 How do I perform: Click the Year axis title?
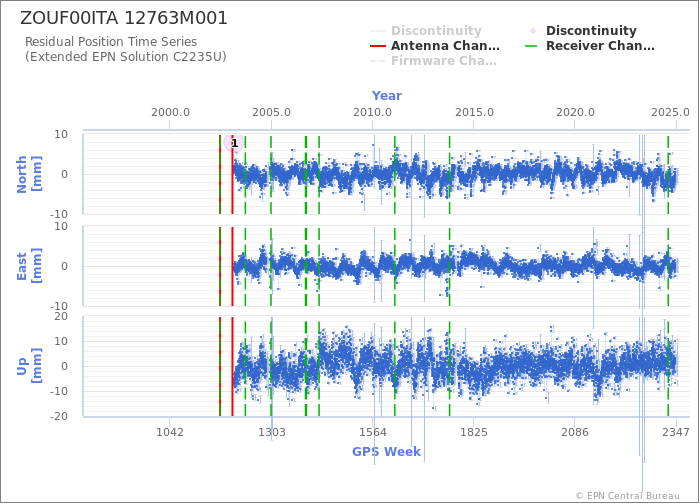387,96
